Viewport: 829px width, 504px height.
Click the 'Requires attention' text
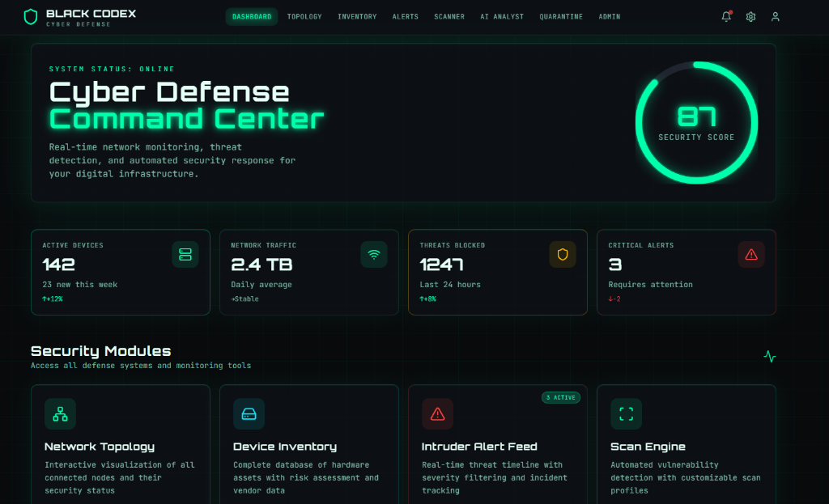pos(650,285)
